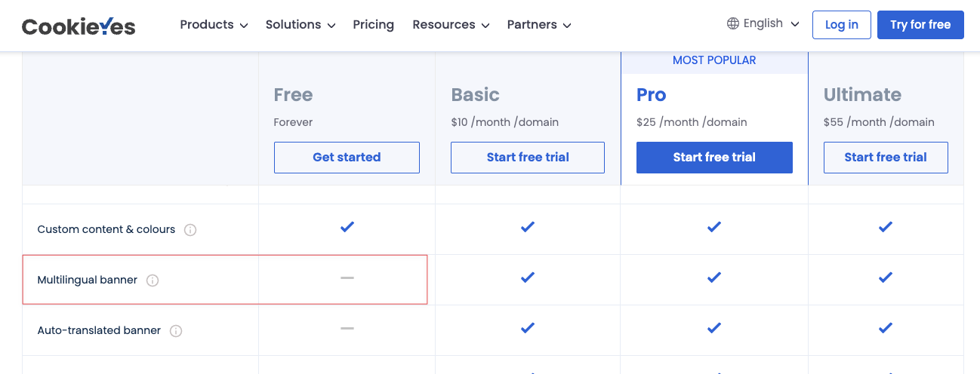The height and width of the screenshot is (374, 980).
Task: Click Pro plan checkmark for Multilingual banner
Action: pos(714,277)
